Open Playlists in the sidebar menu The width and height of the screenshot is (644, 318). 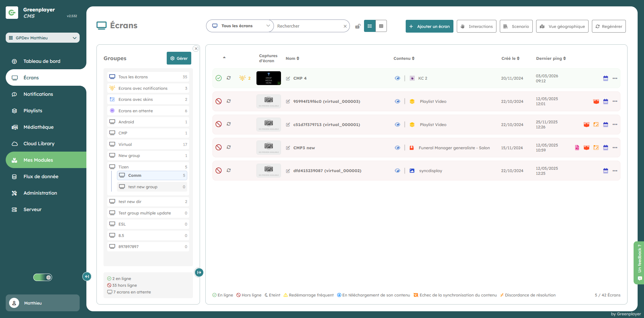tap(33, 111)
